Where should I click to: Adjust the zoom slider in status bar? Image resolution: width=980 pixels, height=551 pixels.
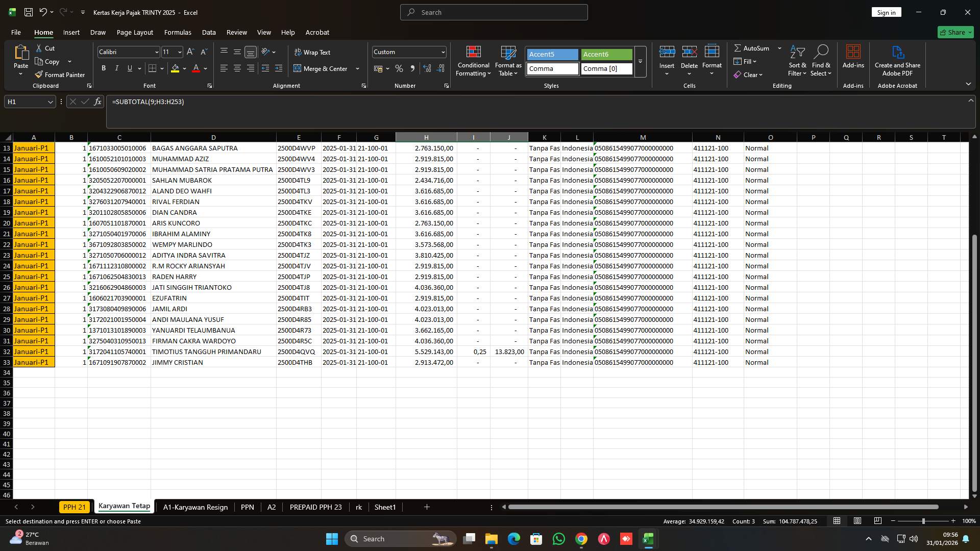923,521
